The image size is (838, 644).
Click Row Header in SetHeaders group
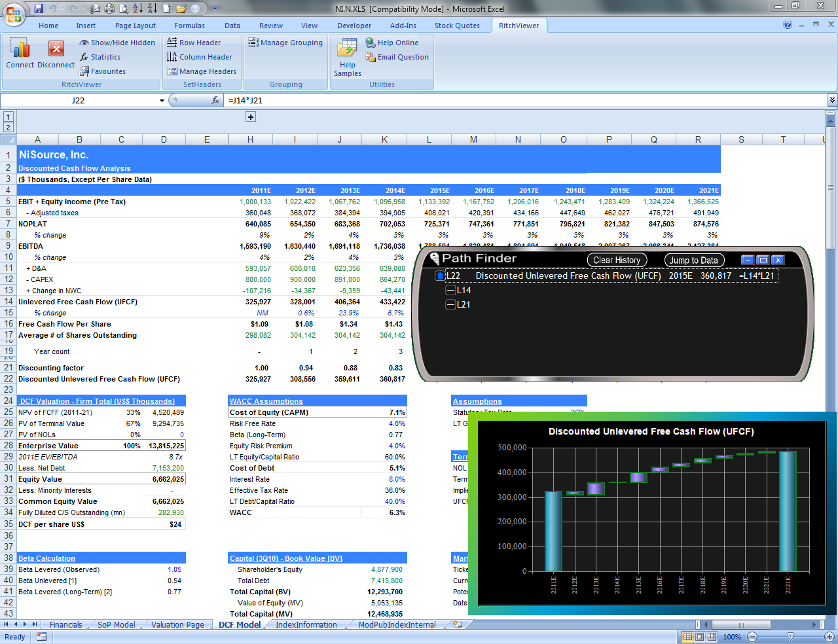[x=194, y=43]
